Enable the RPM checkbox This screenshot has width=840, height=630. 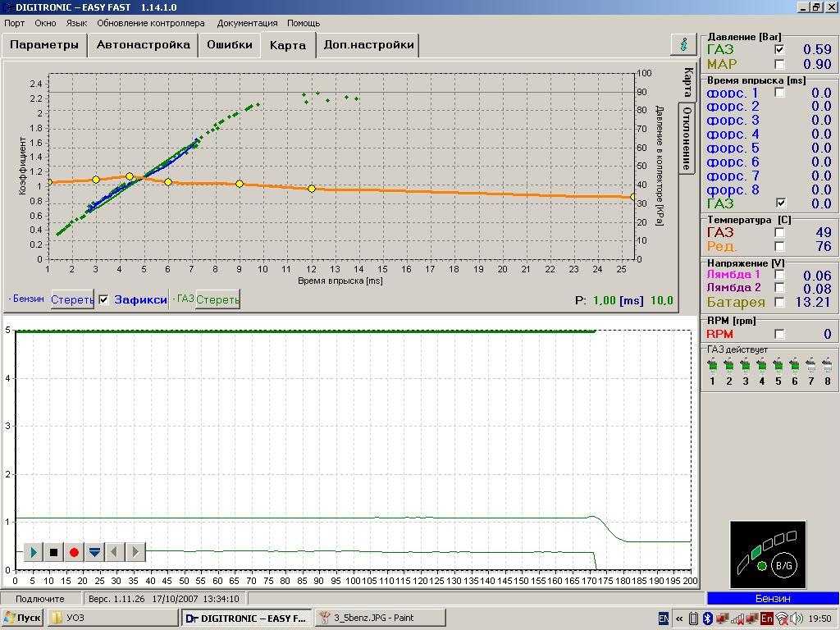pos(779,334)
